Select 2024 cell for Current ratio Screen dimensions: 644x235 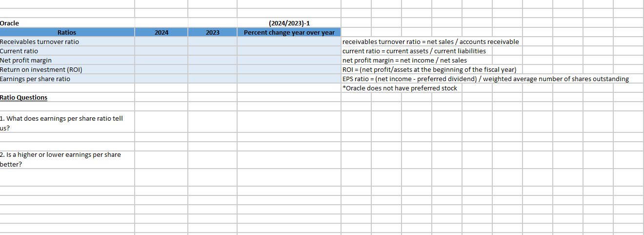161,51
